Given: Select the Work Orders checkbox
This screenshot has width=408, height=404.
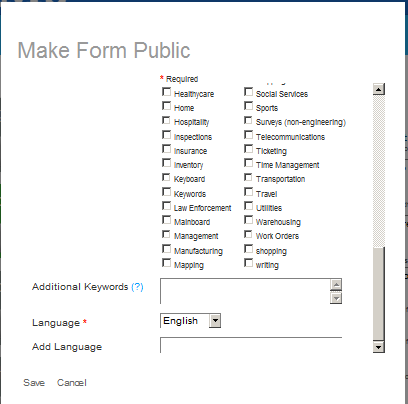Looking at the screenshot, I should point(248,234).
